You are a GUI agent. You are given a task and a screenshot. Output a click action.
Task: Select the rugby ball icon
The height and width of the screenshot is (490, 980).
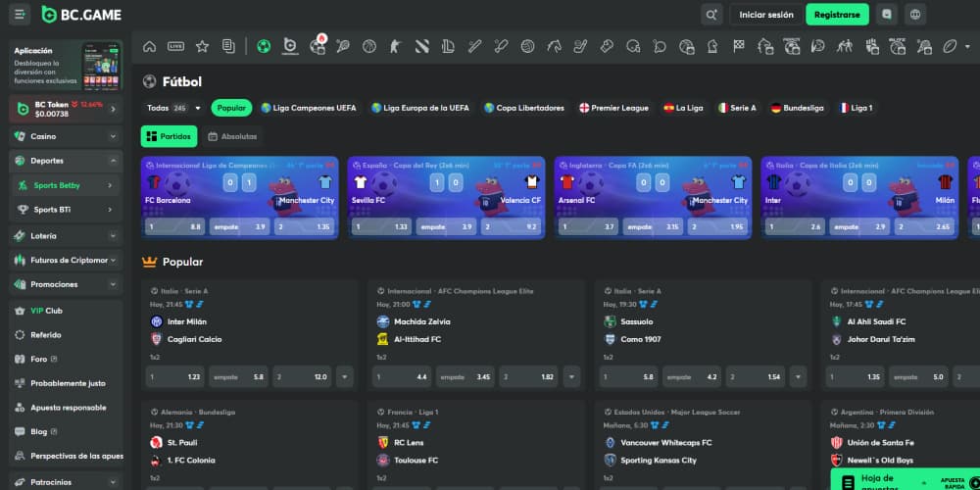pos(950,46)
